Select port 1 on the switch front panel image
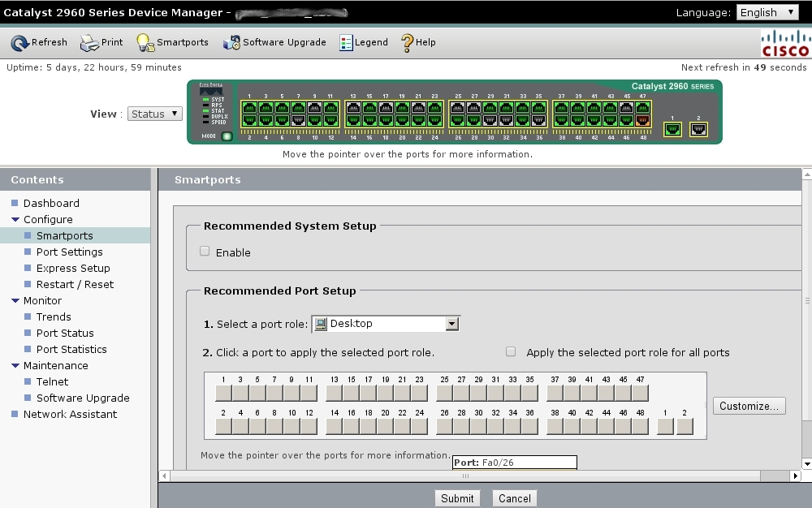The width and height of the screenshot is (812, 508). pyautogui.click(x=249, y=108)
